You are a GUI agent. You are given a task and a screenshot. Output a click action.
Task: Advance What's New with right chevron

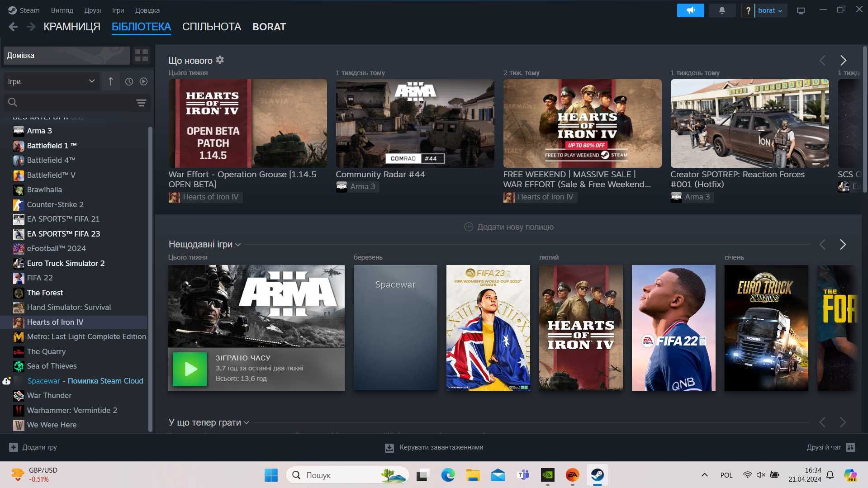843,60
